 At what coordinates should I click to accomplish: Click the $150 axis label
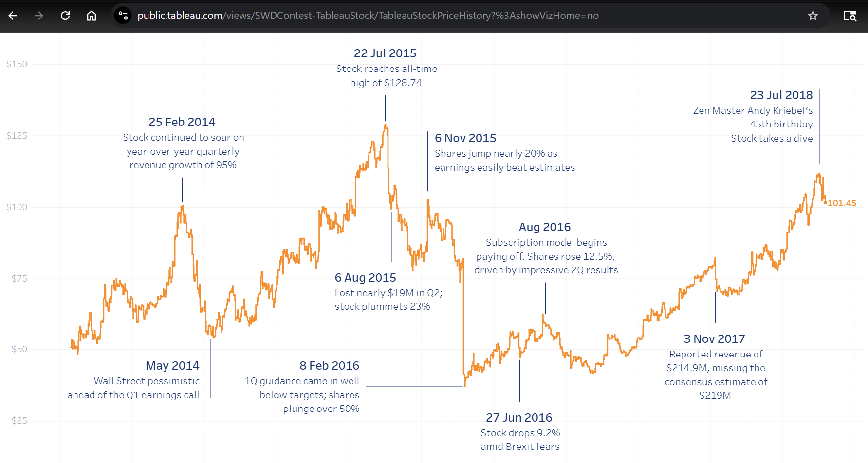[17, 64]
